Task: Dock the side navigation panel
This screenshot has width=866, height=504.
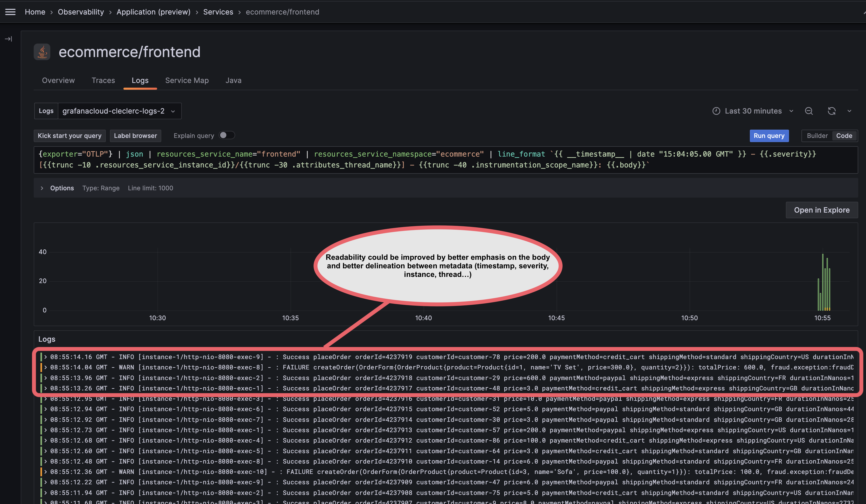Action: tap(9, 39)
